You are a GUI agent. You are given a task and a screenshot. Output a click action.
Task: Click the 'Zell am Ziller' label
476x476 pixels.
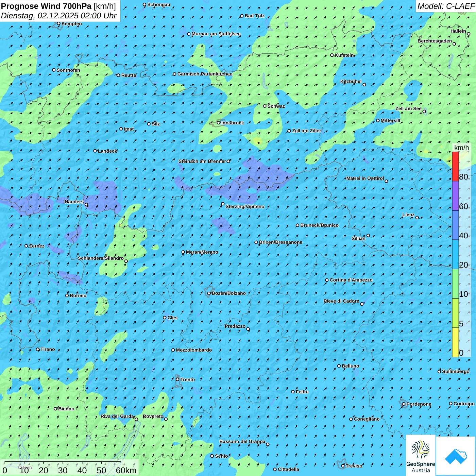[306, 131]
